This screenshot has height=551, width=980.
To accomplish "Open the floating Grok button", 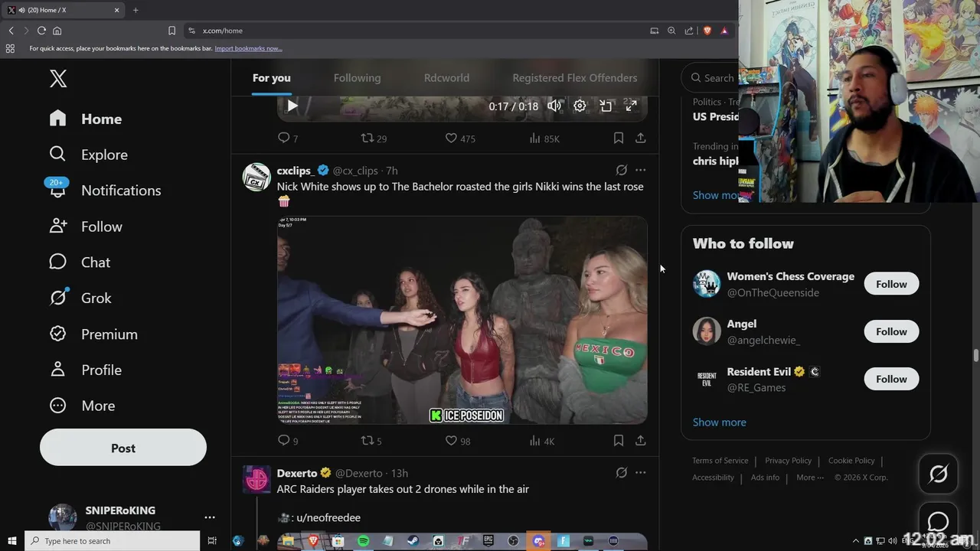I will point(938,474).
